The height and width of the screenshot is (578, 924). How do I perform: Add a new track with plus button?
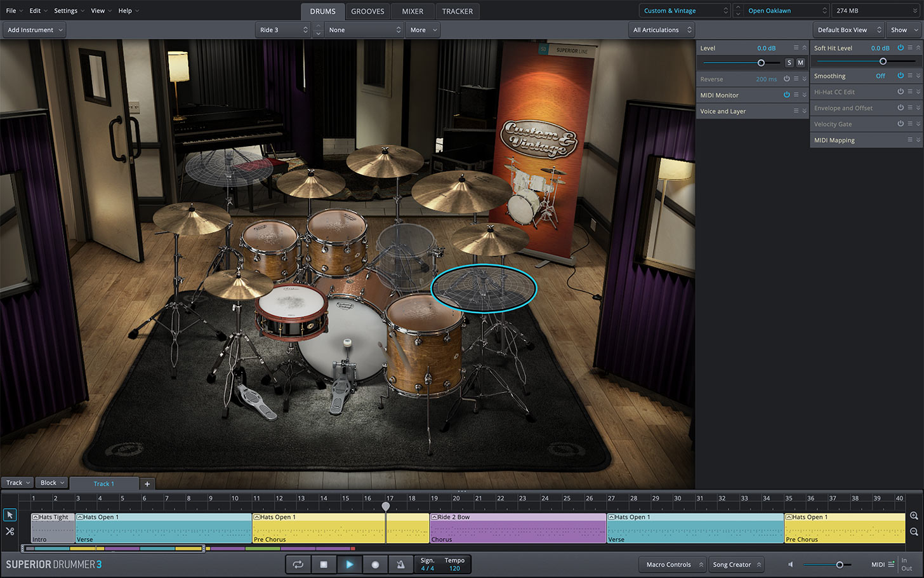(147, 484)
